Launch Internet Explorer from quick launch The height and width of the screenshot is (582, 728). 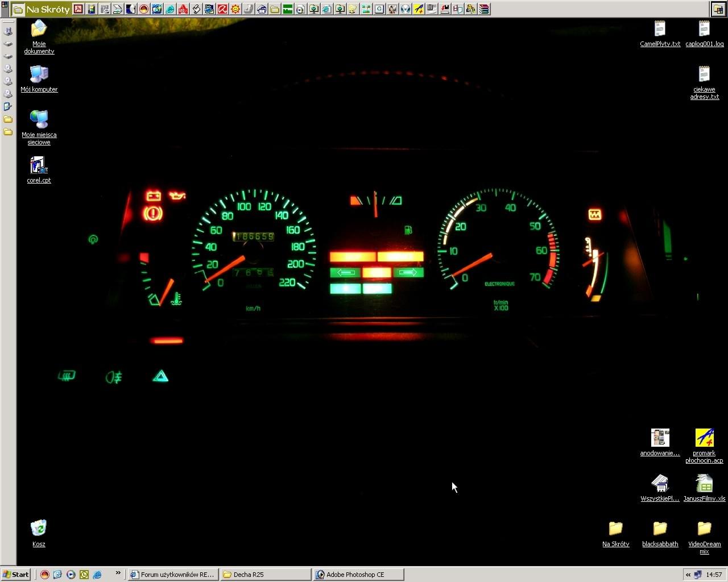click(x=97, y=575)
